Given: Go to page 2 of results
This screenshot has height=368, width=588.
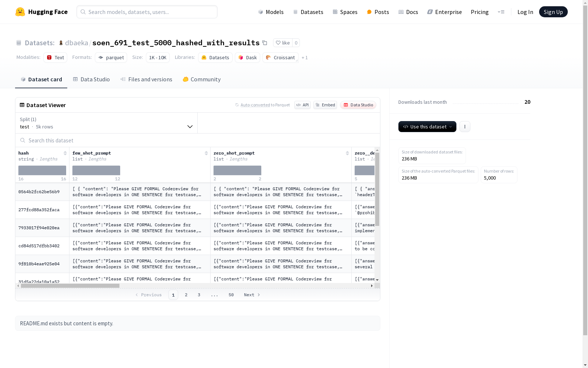Looking at the screenshot, I should point(186,295).
